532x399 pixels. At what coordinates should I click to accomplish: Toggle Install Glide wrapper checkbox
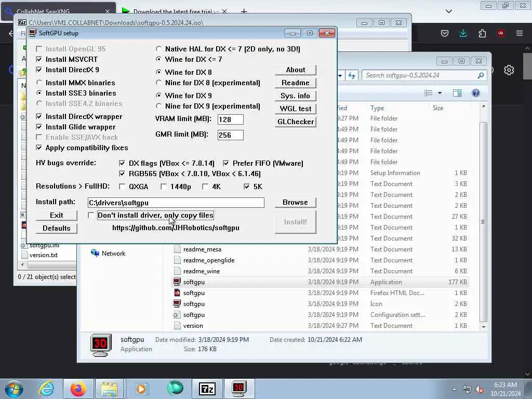pos(39,127)
